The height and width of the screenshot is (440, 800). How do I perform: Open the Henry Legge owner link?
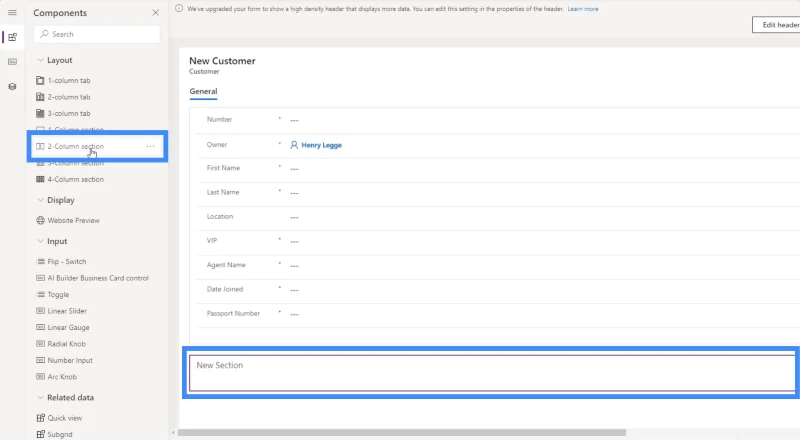tap(321, 145)
